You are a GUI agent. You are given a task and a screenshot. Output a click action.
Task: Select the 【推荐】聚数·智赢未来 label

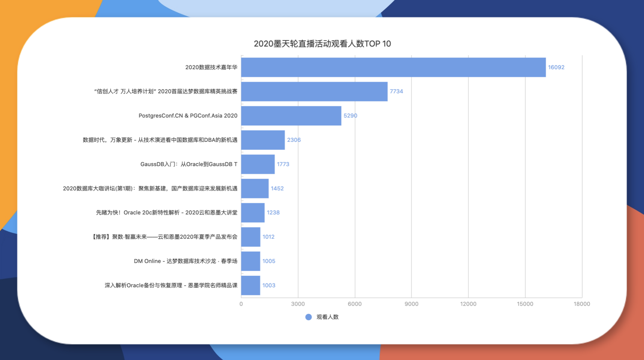tap(164, 237)
